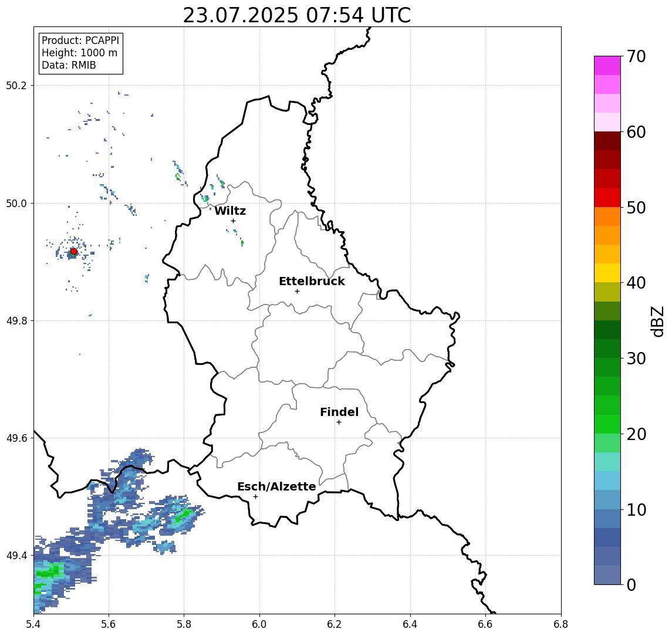
Task: Click the colorbar label '10'
Action: click(636, 509)
